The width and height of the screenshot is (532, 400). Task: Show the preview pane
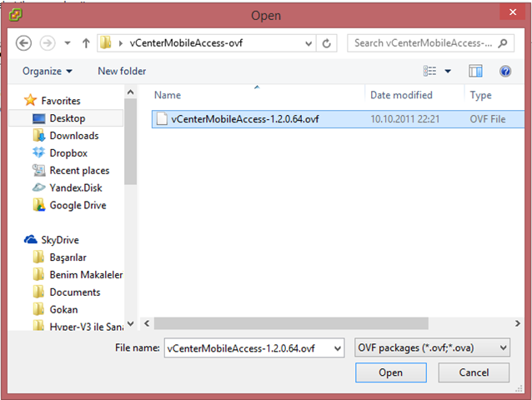pyautogui.click(x=475, y=71)
